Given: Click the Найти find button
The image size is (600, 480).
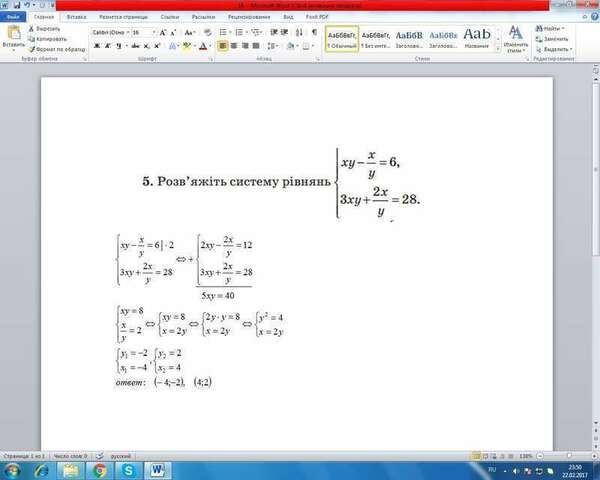Looking at the screenshot, I should click(550, 29).
